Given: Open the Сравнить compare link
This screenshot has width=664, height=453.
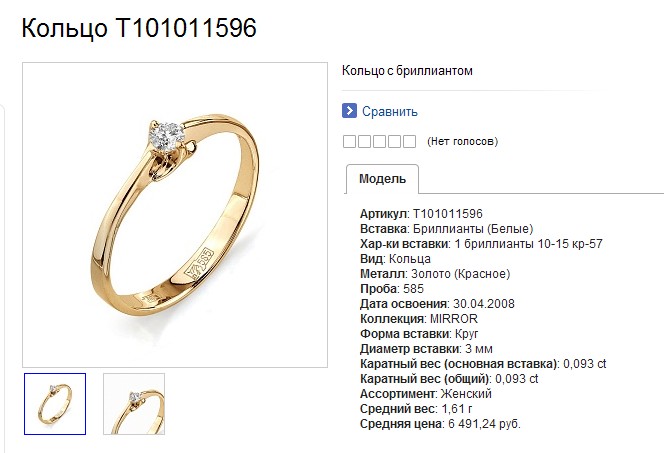Looking at the screenshot, I should 390,111.
